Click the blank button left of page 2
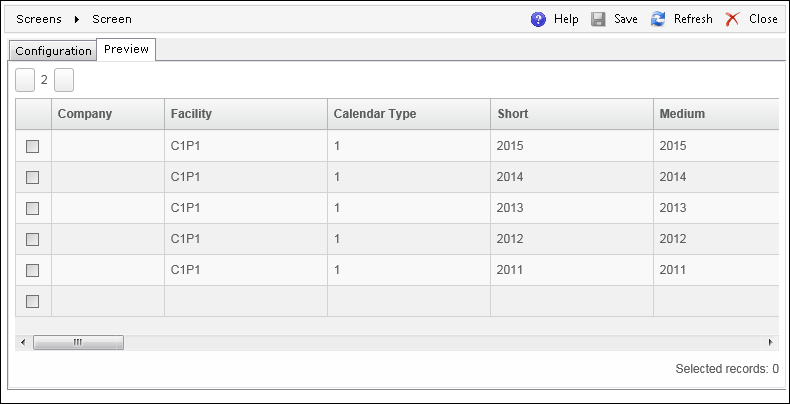The height and width of the screenshot is (404, 790). click(25, 80)
